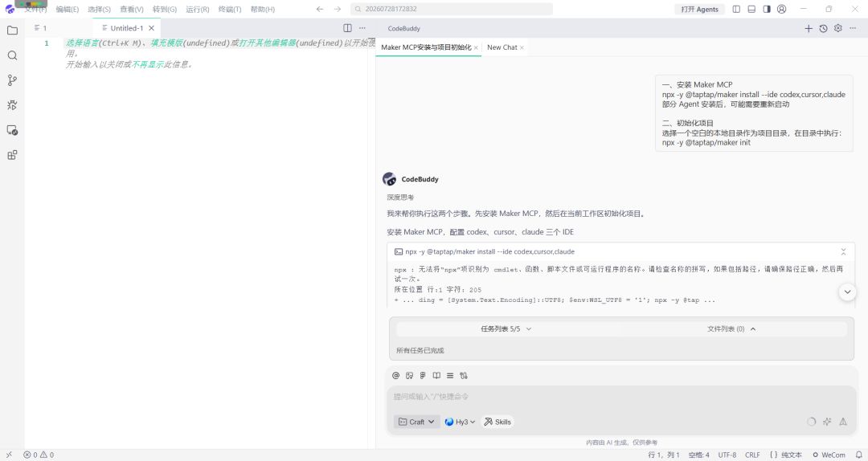Image resolution: width=868 pixels, height=461 pixels.
Task: Open the Search panel magnifier icon
Action: coord(12,55)
